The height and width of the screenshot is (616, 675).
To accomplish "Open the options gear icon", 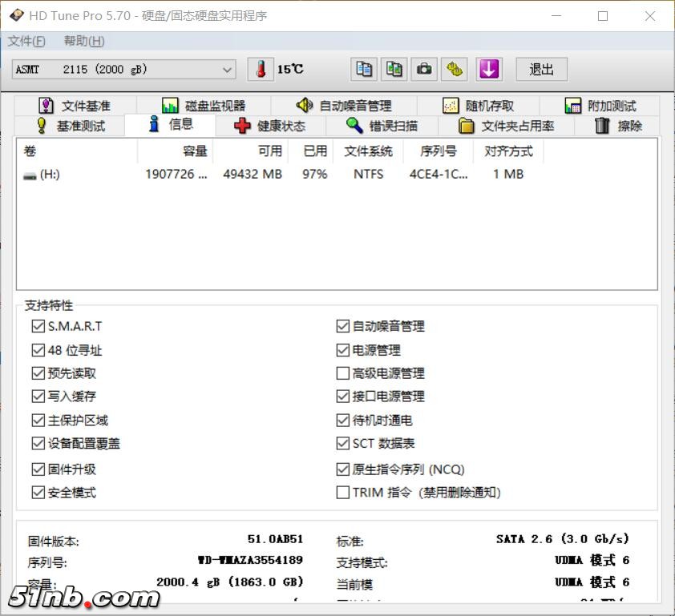I will pos(455,70).
